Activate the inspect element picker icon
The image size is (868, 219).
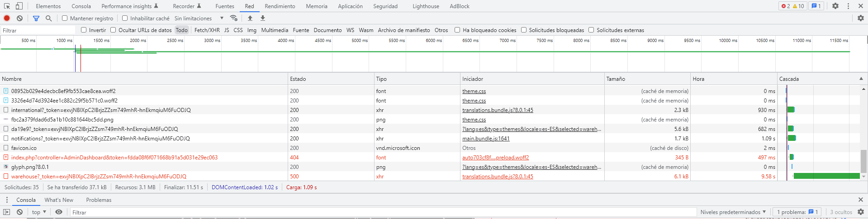[x=7, y=6]
